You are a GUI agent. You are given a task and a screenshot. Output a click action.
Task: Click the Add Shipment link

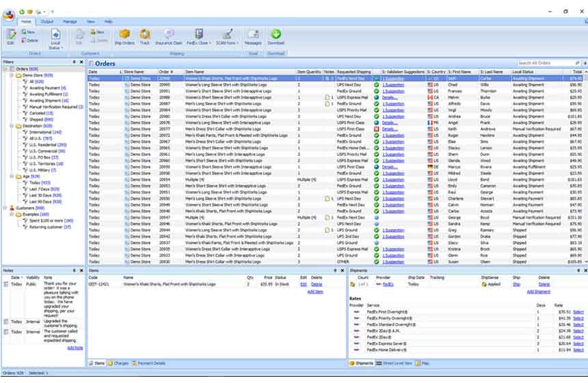point(539,292)
